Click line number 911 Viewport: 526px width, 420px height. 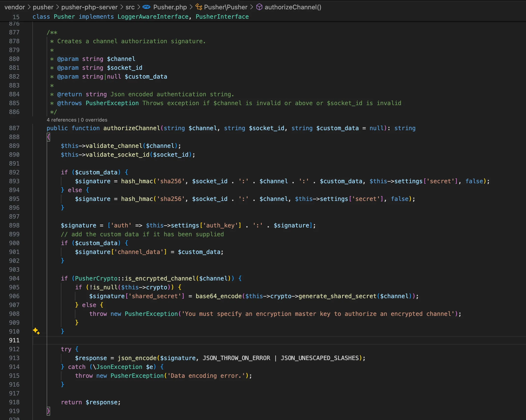pos(14,340)
